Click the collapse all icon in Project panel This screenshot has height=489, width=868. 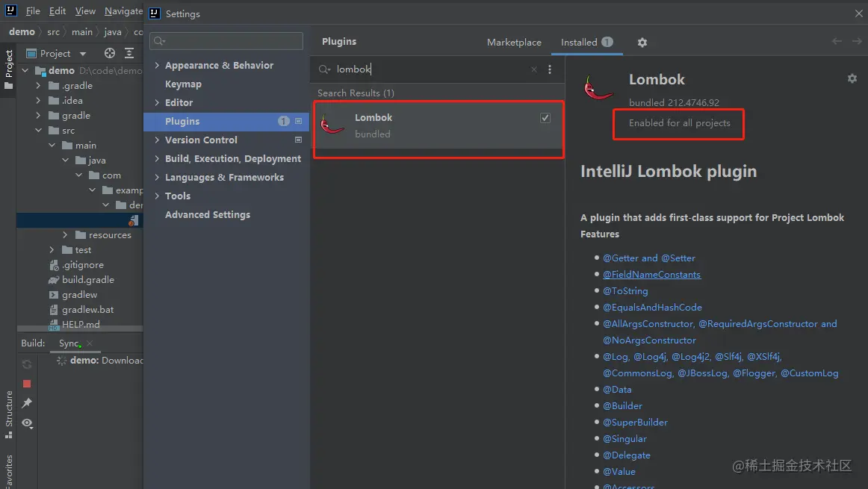(129, 53)
